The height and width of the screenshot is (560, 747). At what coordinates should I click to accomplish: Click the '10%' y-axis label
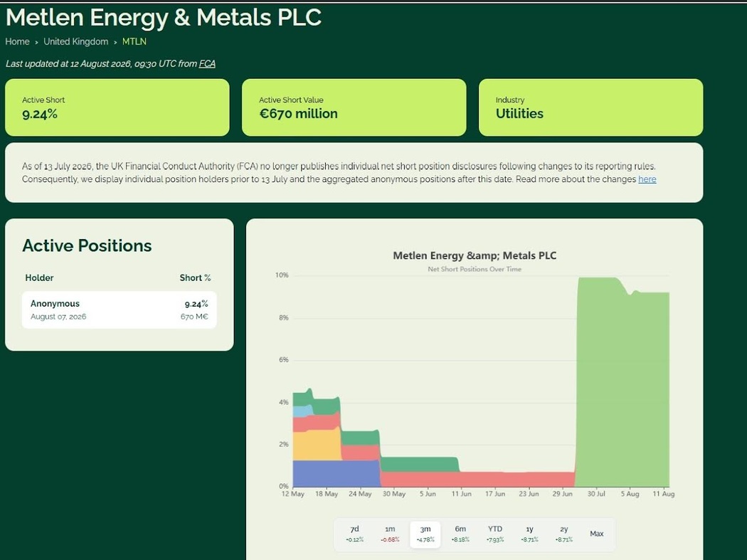pyautogui.click(x=282, y=275)
